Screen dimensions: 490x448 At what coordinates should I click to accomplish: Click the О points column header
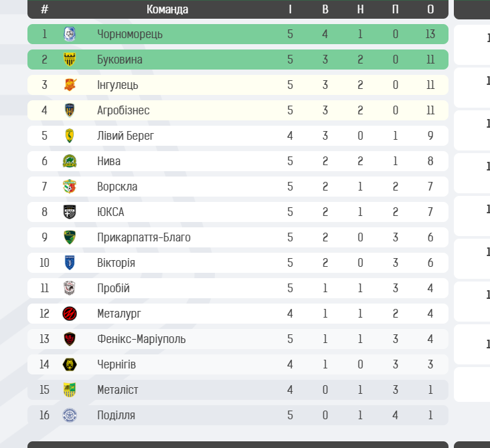click(430, 9)
